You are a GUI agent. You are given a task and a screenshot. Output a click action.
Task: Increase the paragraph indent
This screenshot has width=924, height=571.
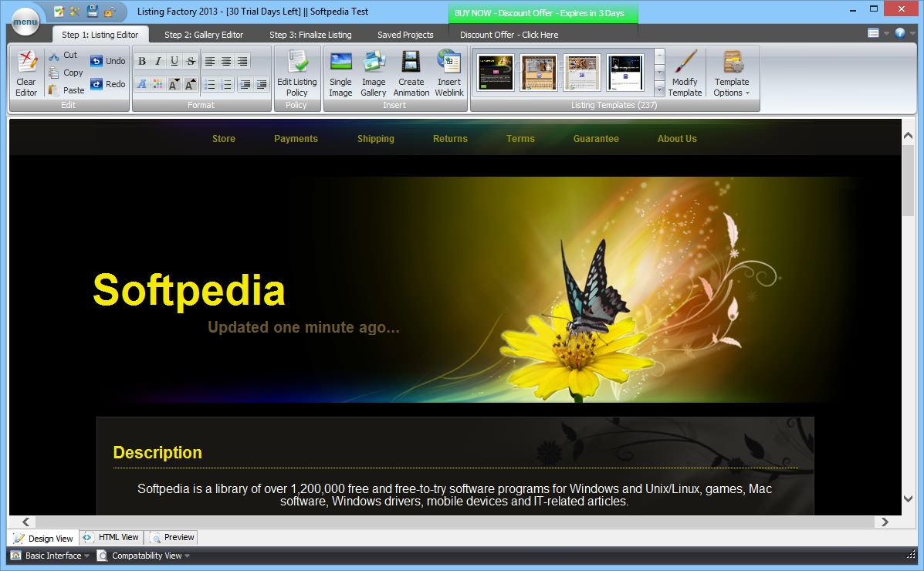tap(261, 85)
